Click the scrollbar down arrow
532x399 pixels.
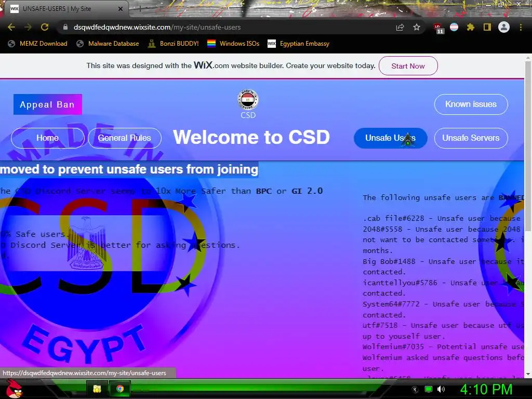pos(528,375)
